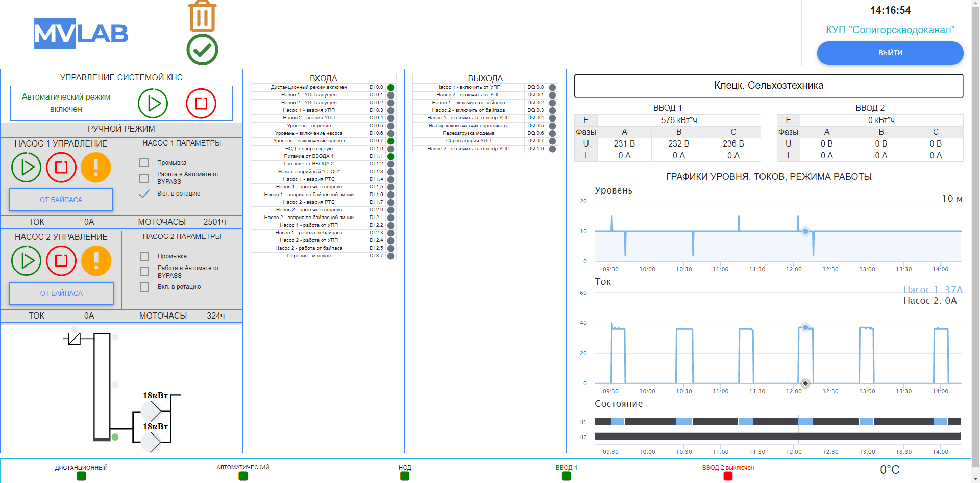Stop Pump 2 with red stop button
980x483 pixels.
point(61,260)
